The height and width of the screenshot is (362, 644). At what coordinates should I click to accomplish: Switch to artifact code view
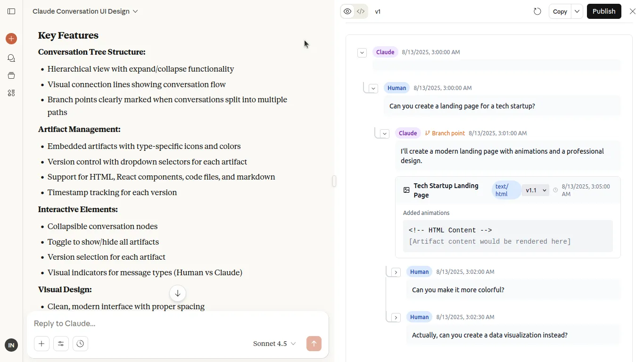click(x=361, y=11)
